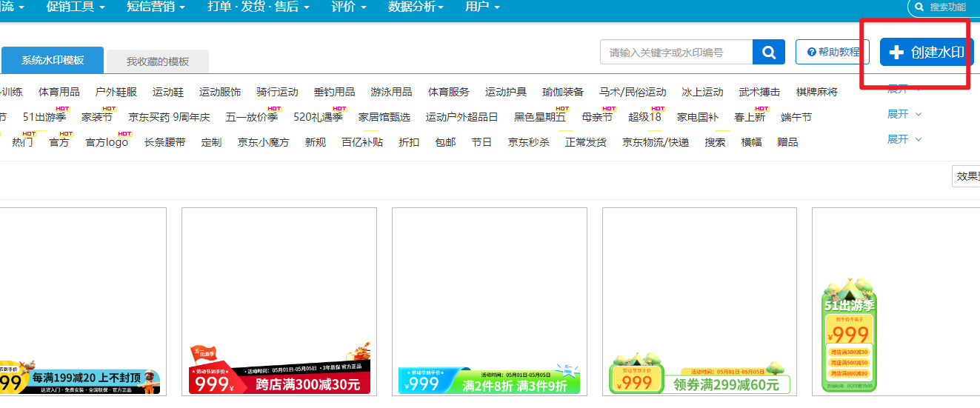Viewport: 980px width, 408px height.
Task: Select the 系统水印模板 tab
Action: point(53,61)
